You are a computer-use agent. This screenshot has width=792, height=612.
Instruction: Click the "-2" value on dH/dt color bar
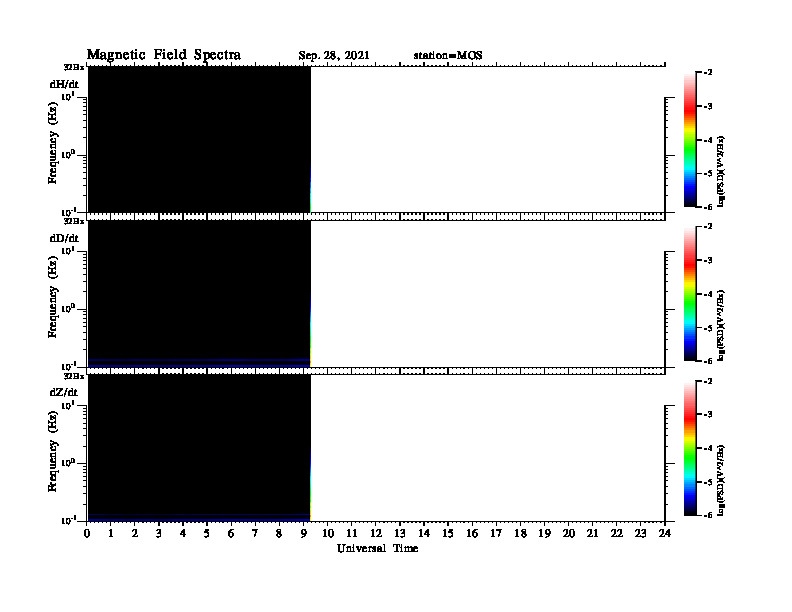[708, 73]
